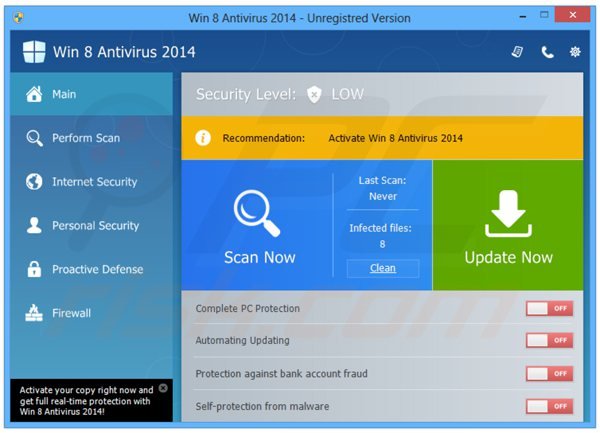Click the shield icon beside Security Level
This screenshot has height=433, width=600.
coord(314,94)
